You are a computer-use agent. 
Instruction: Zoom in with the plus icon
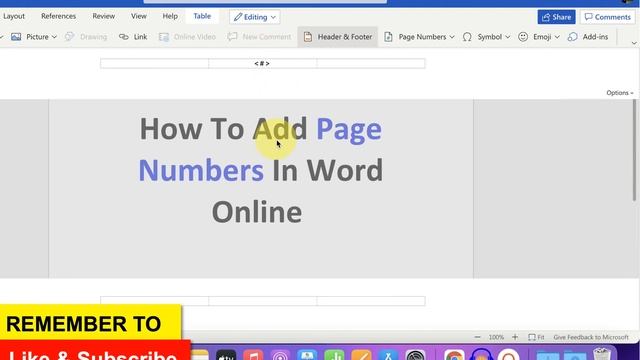click(515, 337)
